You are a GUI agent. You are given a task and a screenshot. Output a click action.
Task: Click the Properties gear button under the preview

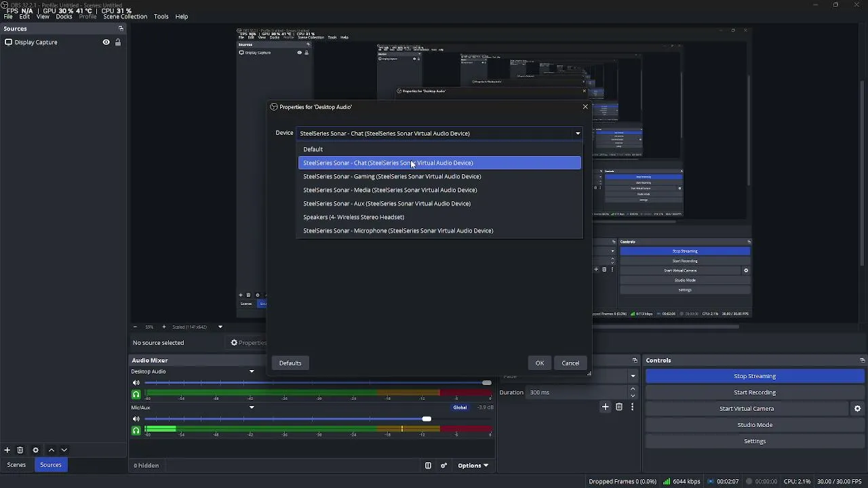tap(249, 343)
